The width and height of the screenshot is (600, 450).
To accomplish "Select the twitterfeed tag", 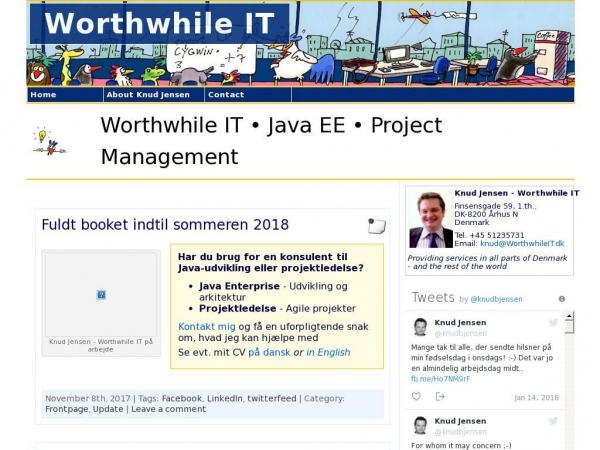I will 272,398.
